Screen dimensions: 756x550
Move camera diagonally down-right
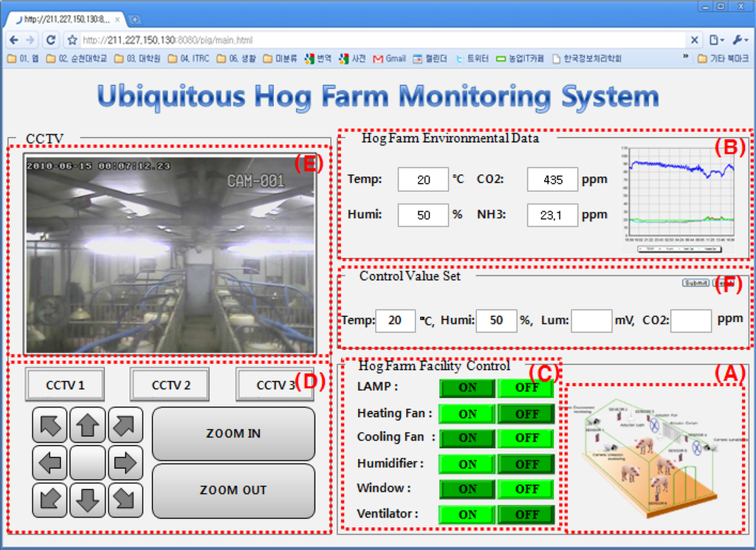[126, 501]
